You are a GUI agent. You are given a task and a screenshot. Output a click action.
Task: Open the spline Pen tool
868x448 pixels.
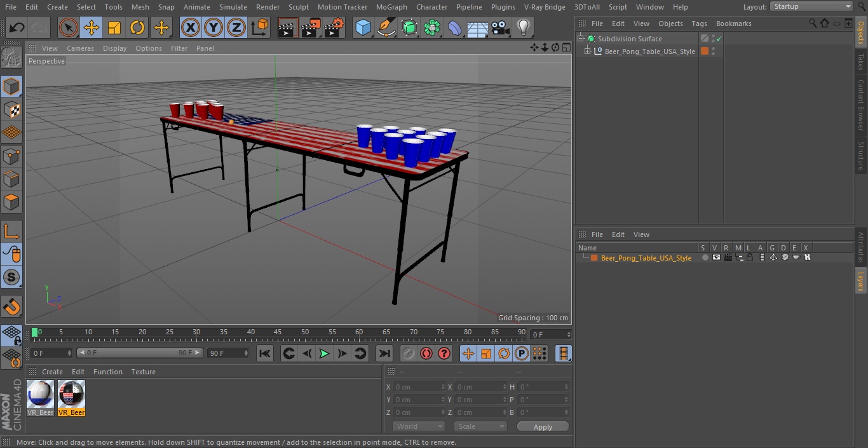click(x=386, y=27)
